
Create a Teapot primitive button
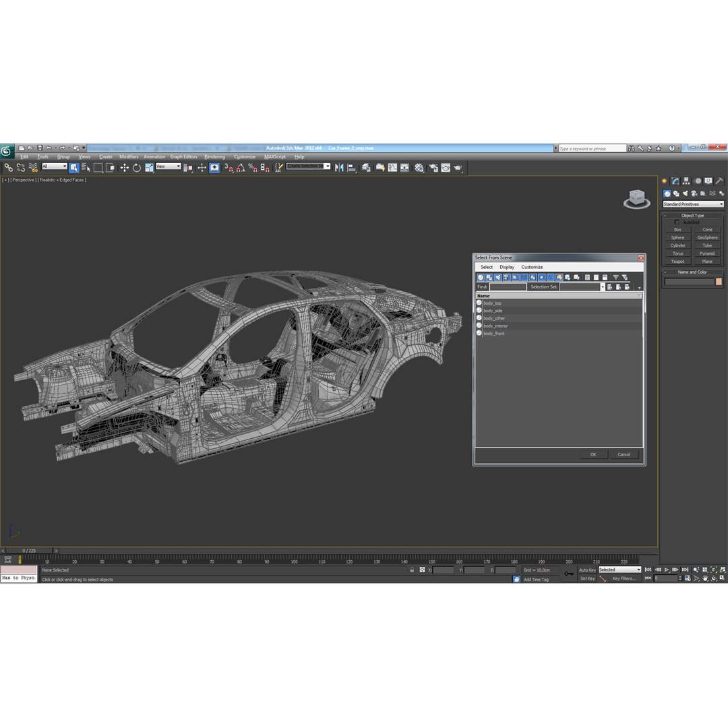pos(677,262)
